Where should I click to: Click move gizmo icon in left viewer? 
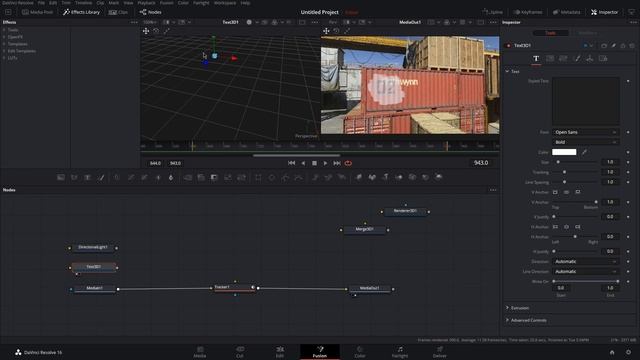click(x=146, y=31)
